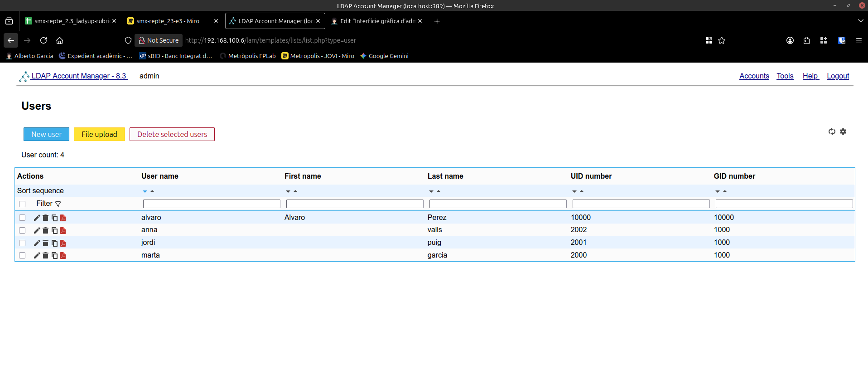
Task: Switch to the smx-repte_23-e3 Miro tab
Action: pyautogui.click(x=168, y=21)
